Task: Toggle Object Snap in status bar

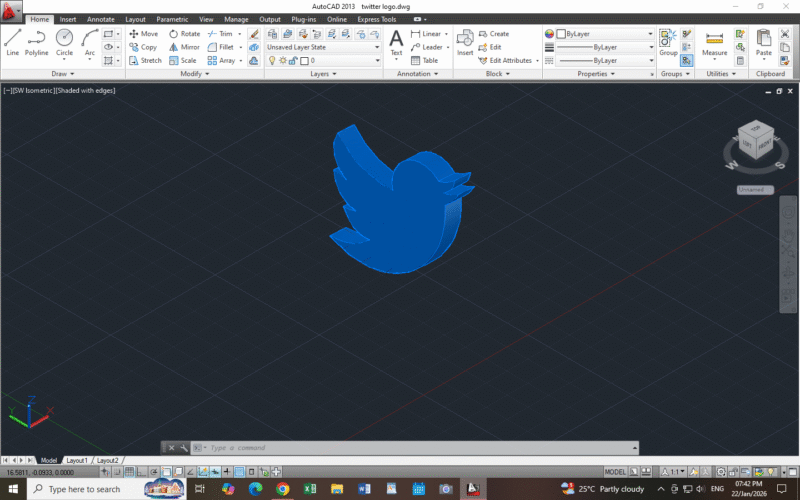Action: [166, 472]
